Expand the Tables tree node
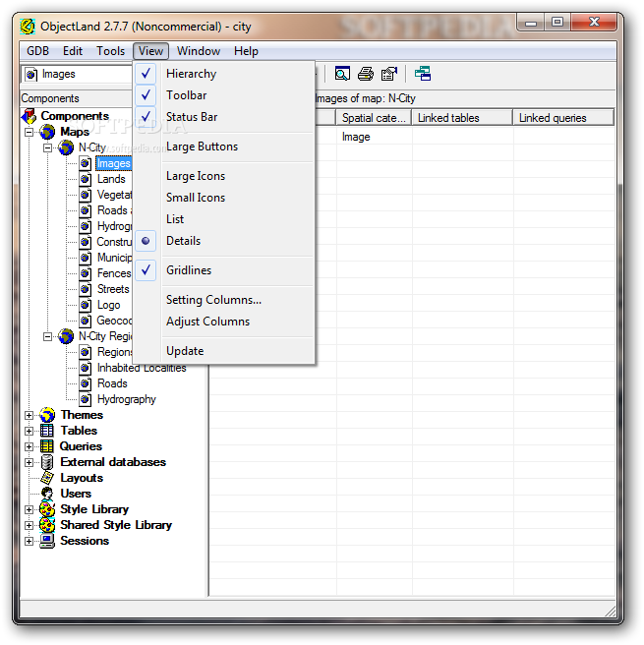This screenshot has width=644, height=645. [29, 431]
